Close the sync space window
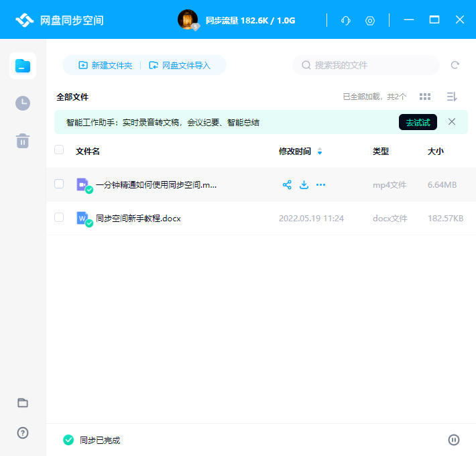 click(460, 19)
